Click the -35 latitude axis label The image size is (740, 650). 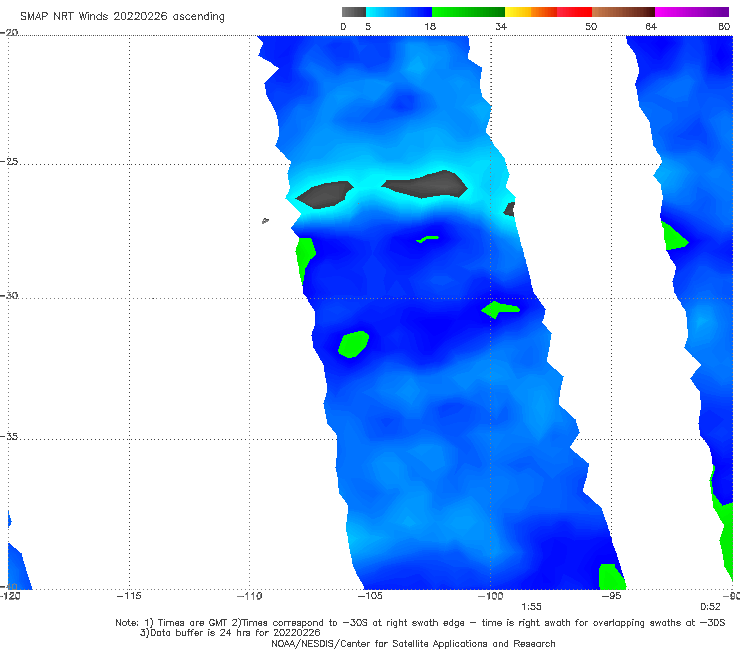point(9,437)
